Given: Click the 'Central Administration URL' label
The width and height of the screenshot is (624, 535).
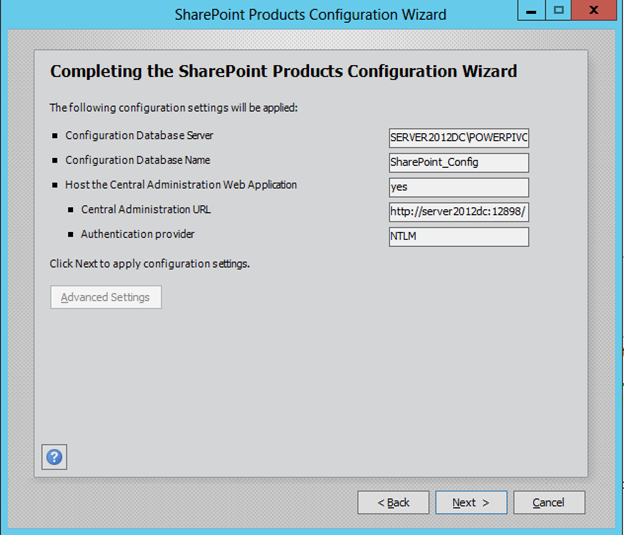Looking at the screenshot, I should 146,209.
